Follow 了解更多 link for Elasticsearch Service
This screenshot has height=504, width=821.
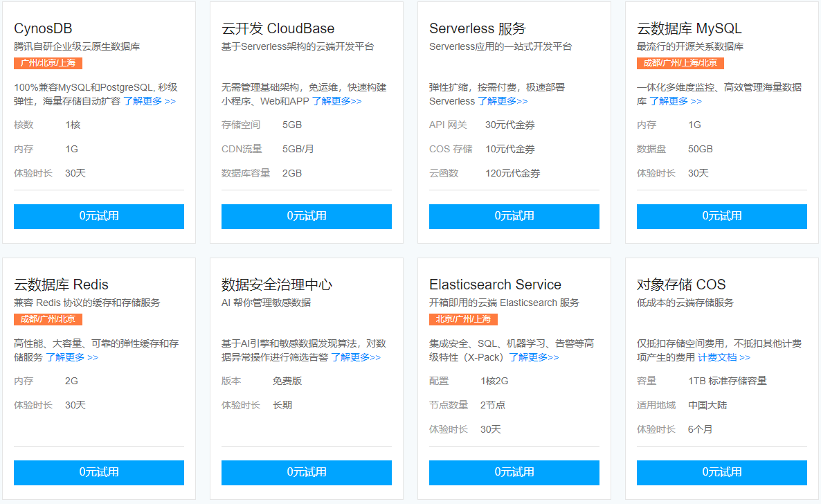(x=534, y=357)
